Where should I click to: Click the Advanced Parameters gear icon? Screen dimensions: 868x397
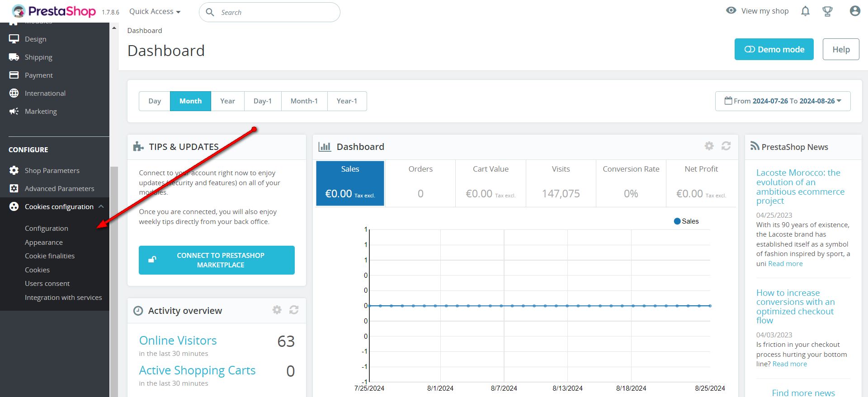click(14, 188)
